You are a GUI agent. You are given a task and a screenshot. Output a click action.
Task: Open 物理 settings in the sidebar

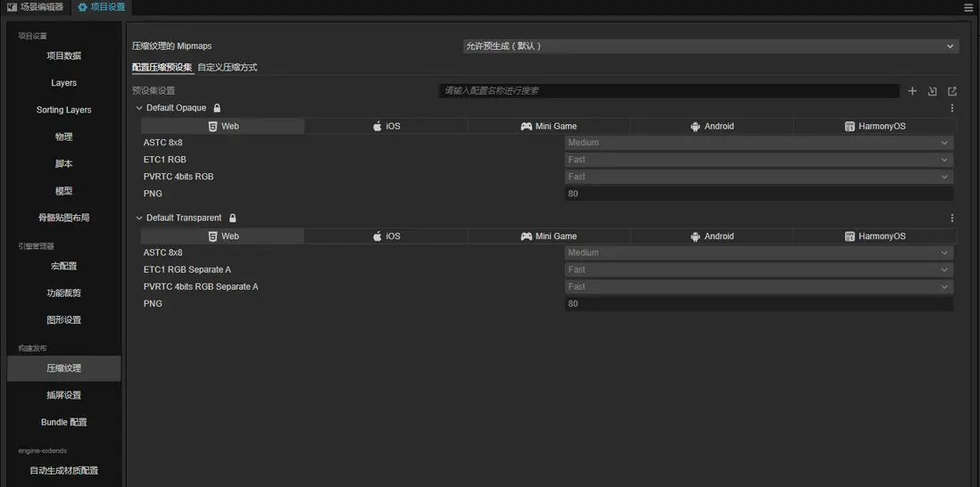[x=63, y=136]
